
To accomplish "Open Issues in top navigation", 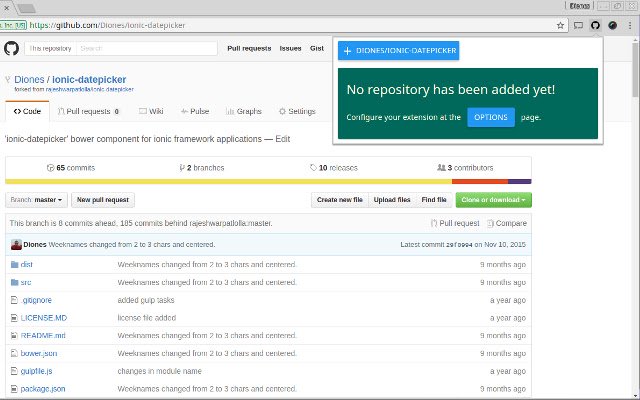I will click(290, 49).
